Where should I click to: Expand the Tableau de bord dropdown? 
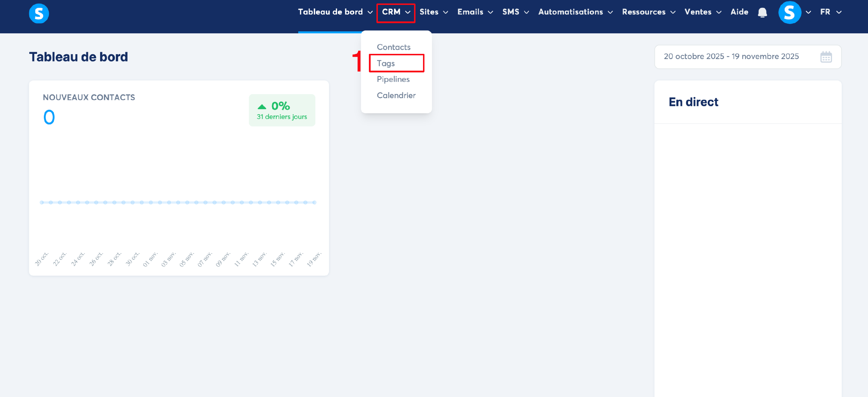335,12
